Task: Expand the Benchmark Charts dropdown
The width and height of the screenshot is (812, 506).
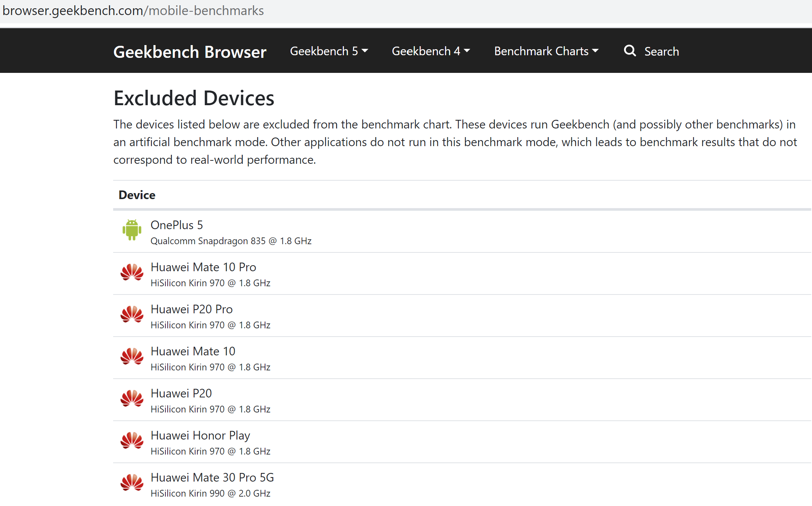Action: (546, 51)
